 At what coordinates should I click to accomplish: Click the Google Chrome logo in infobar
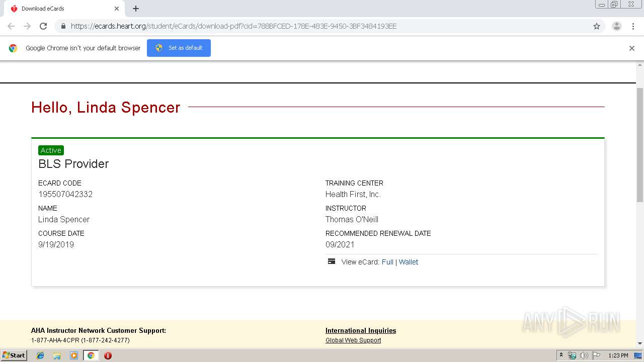click(x=13, y=48)
